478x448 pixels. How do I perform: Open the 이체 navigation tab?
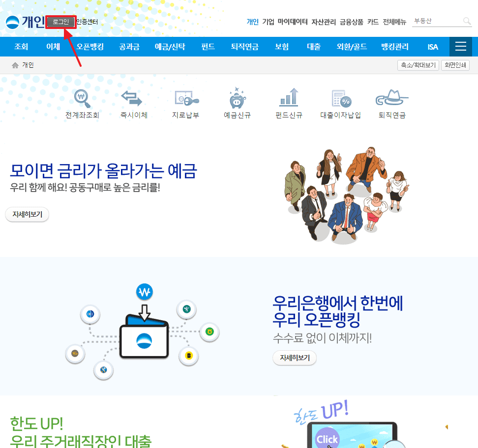53,47
